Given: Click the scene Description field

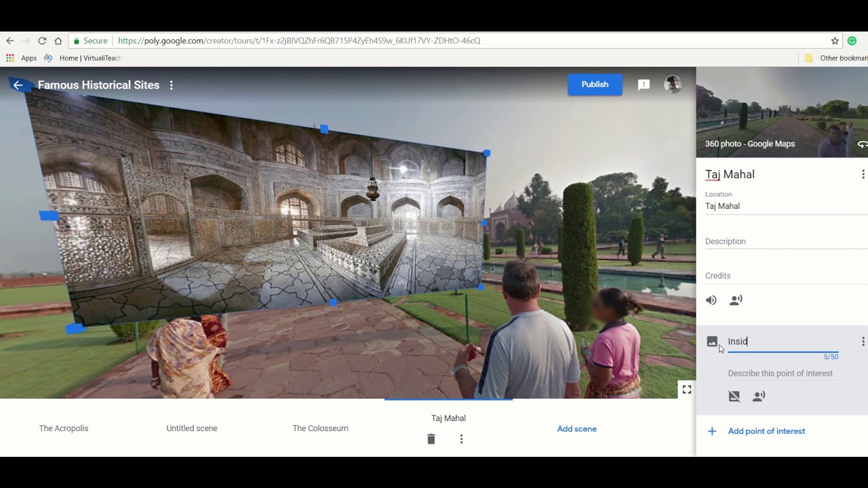Looking at the screenshot, I should [x=787, y=241].
